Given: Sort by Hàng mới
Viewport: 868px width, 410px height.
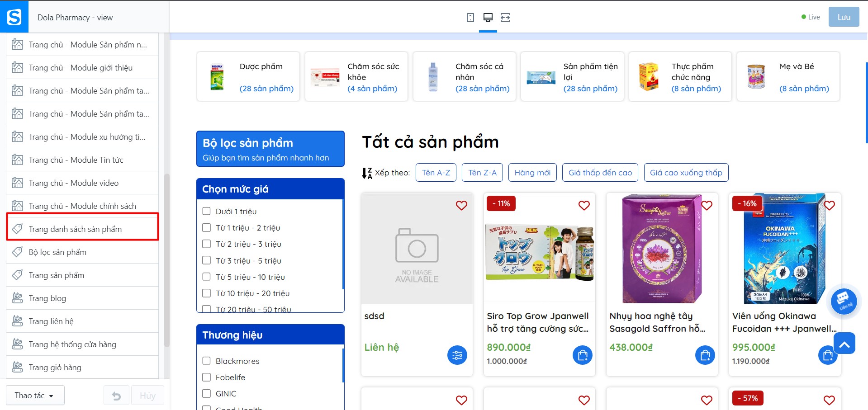Looking at the screenshot, I should [532, 173].
